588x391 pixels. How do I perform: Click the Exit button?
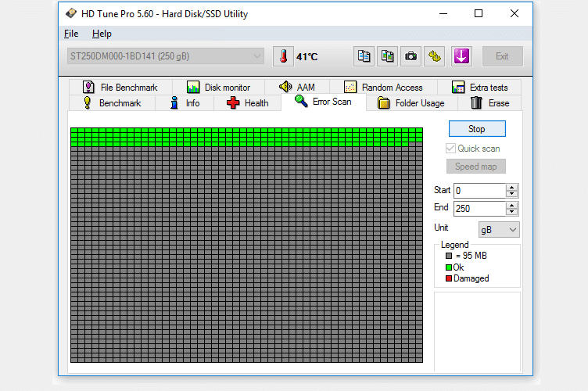(503, 56)
